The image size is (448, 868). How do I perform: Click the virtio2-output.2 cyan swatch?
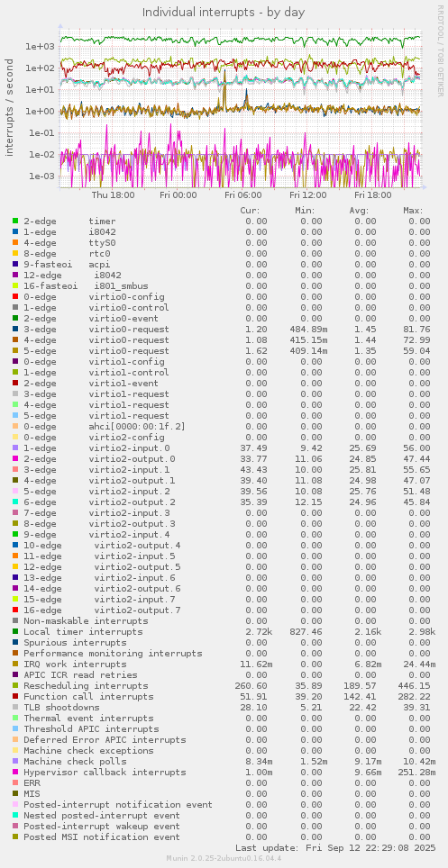(x=15, y=502)
